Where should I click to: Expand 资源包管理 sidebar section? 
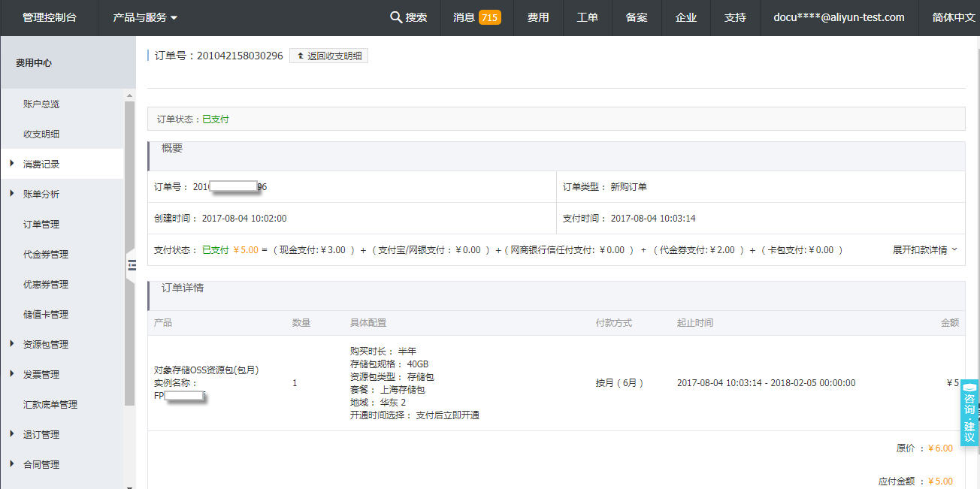pos(45,344)
